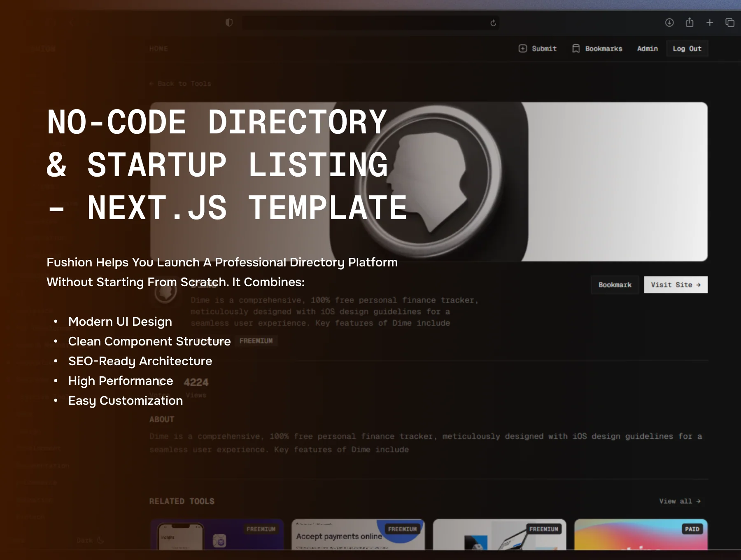The image size is (741, 560).
Task: Open the Submit navigation item
Action: click(538, 49)
